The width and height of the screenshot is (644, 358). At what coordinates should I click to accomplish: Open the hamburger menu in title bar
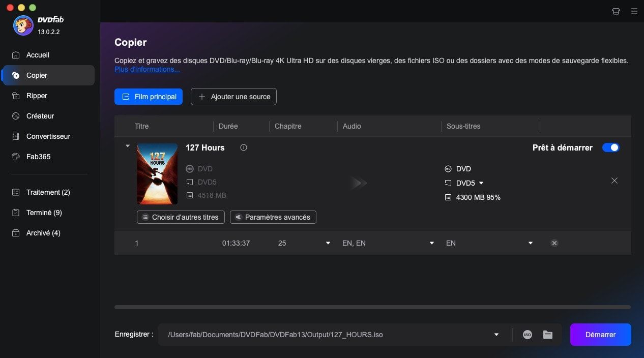pyautogui.click(x=634, y=11)
